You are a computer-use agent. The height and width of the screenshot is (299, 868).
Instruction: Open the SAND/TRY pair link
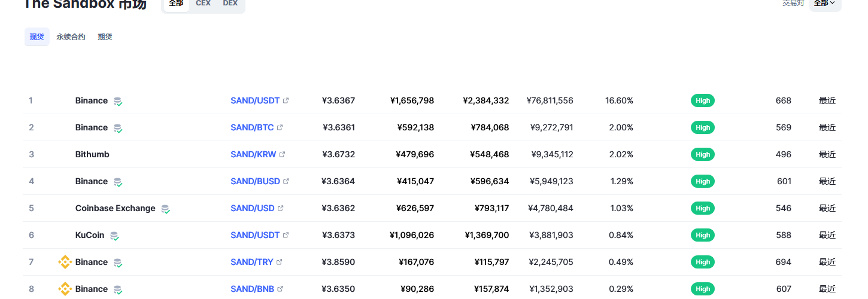252,262
